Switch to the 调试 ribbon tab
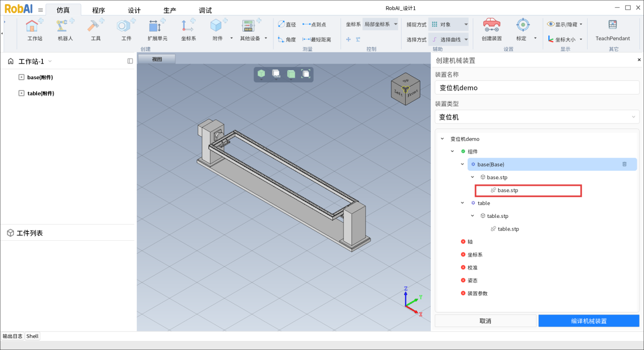This screenshot has height=350, width=644. [x=205, y=10]
